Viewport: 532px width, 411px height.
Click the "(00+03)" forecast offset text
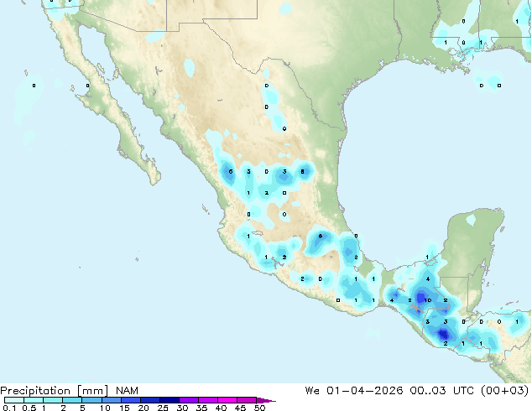pyautogui.click(x=505, y=390)
